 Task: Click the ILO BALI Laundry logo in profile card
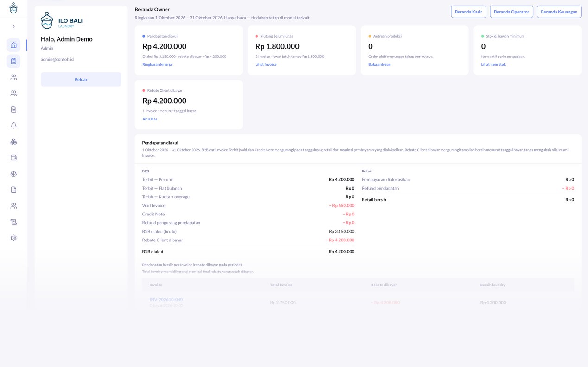(62, 21)
